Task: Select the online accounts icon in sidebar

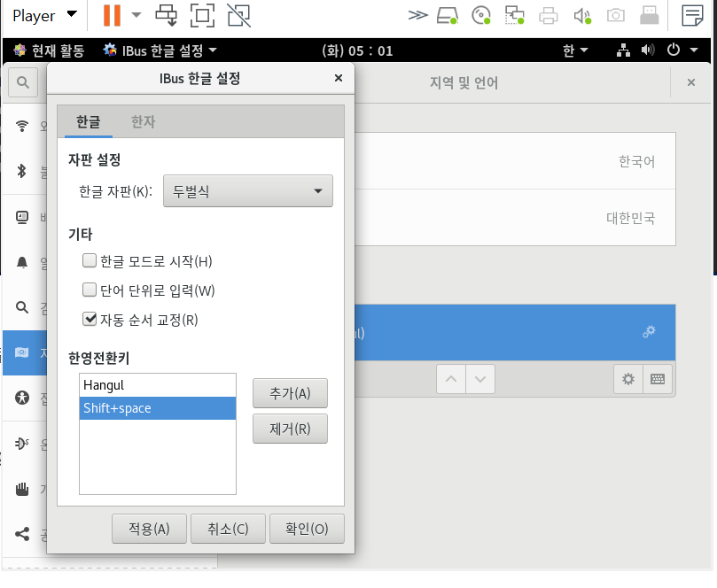Action: [x=22, y=443]
